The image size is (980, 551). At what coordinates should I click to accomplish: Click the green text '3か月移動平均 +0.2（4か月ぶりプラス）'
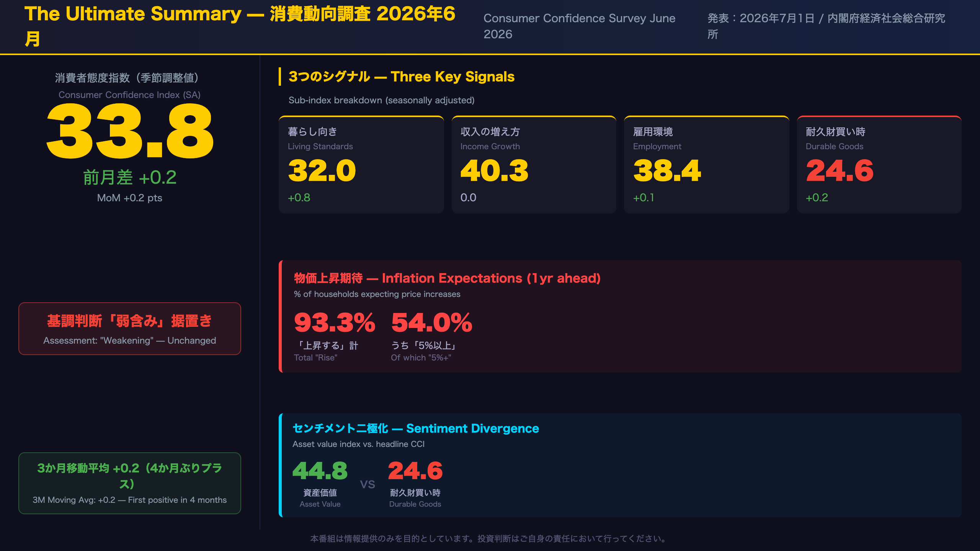click(129, 476)
